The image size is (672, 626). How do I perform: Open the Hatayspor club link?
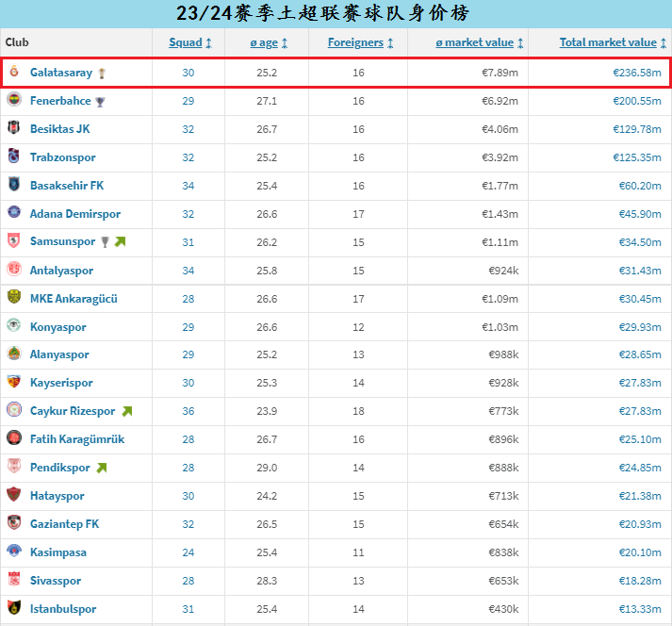pos(57,496)
